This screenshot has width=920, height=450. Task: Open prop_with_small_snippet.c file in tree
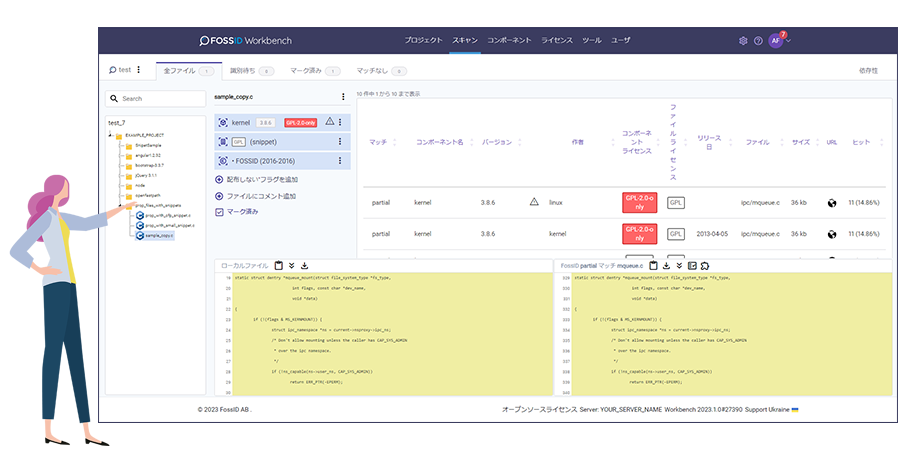[x=165, y=225]
